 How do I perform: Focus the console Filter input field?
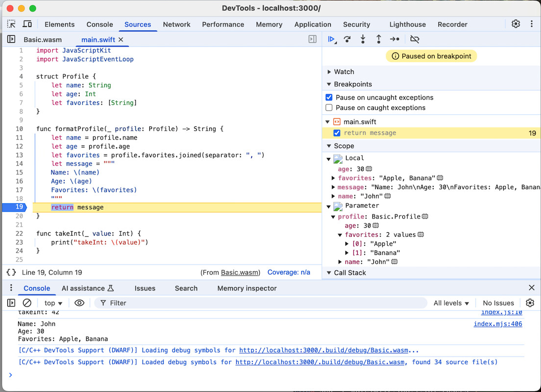point(261,303)
